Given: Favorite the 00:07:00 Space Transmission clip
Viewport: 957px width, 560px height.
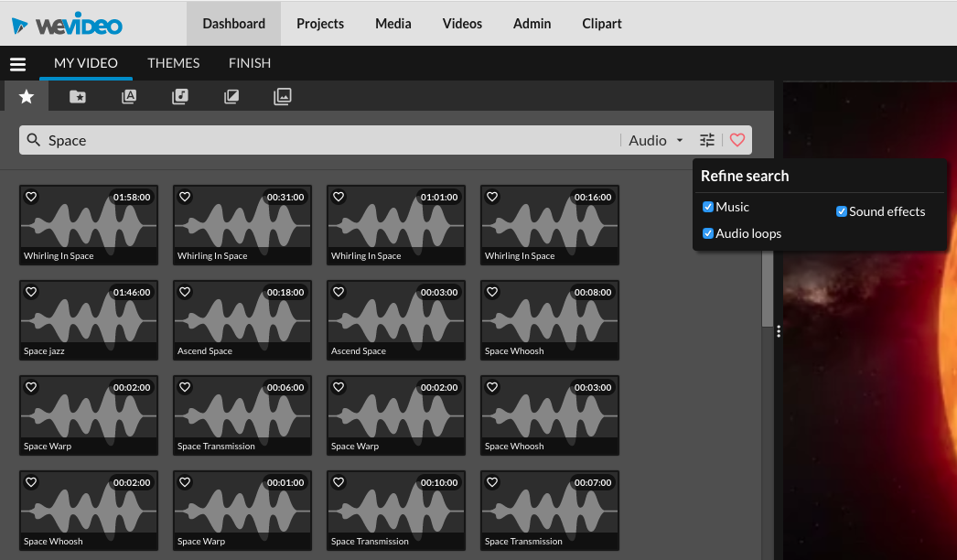Looking at the screenshot, I should pyautogui.click(x=492, y=482).
